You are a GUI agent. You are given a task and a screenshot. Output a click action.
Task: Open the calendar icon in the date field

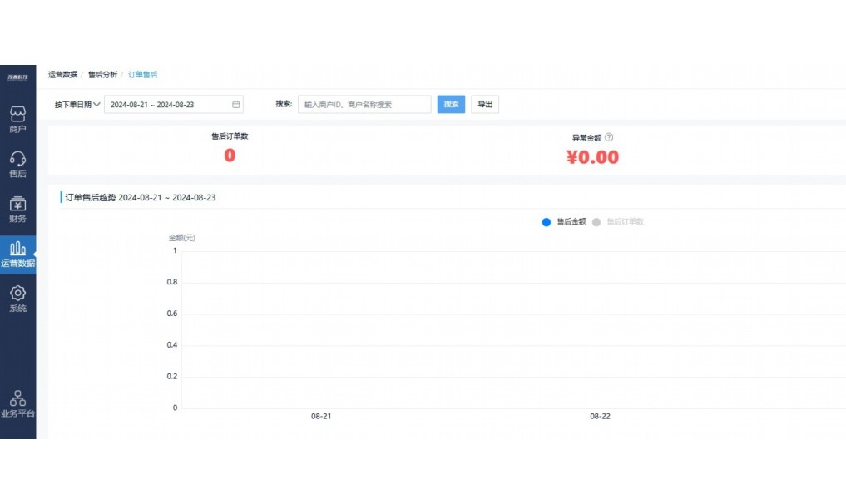tap(235, 104)
